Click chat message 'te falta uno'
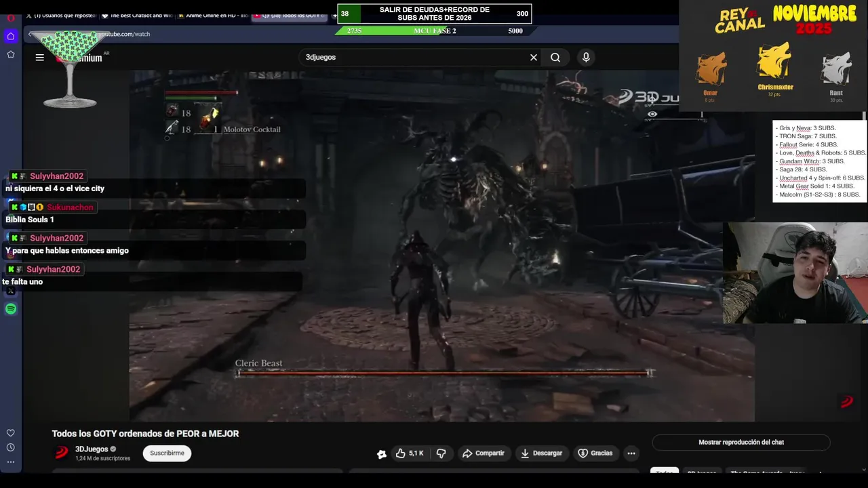The image size is (868, 488). point(22,282)
